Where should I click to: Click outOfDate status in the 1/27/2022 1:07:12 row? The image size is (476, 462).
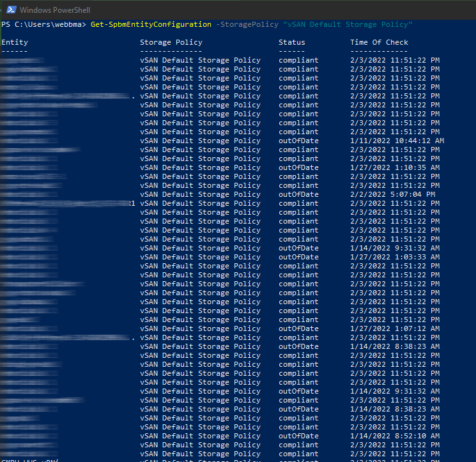click(299, 328)
